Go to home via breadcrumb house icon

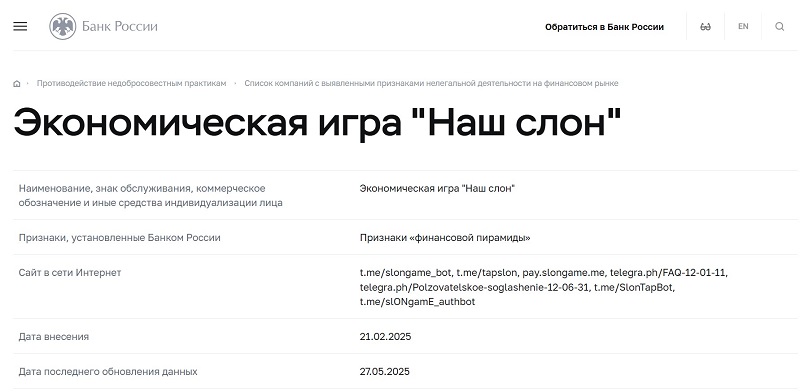tap(17, 84)
